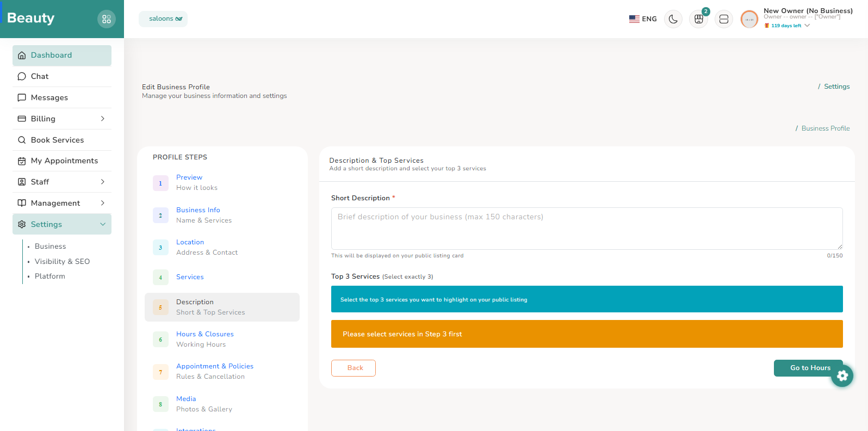Select Business under Settings
868x431 pixels.
(50, 247)
